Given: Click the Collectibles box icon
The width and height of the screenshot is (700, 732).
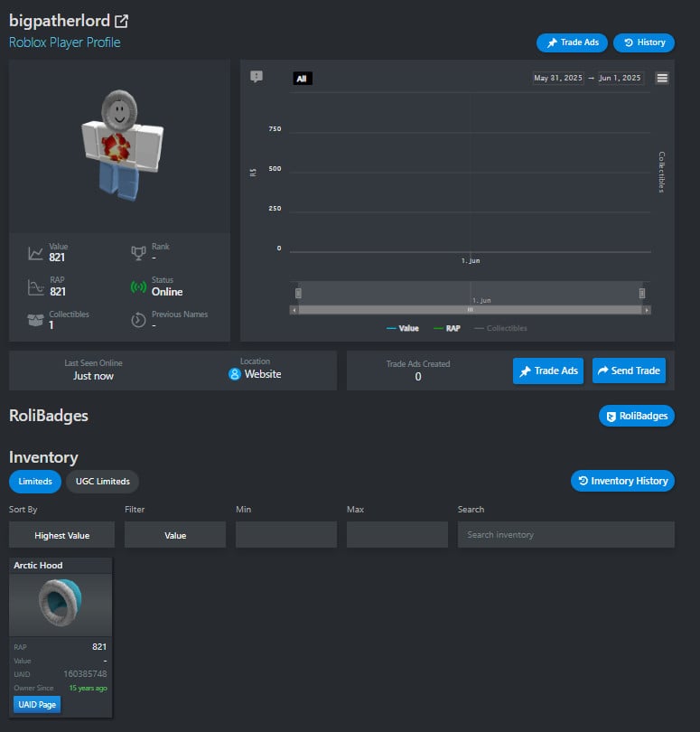Looking at the screenshot, I should [x=35, y=320].
